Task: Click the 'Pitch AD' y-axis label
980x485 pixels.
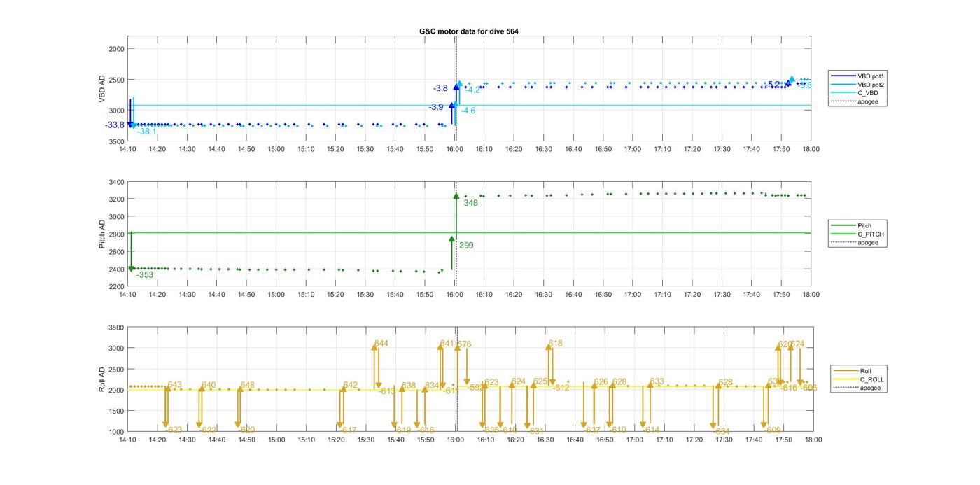Action: 101,234
